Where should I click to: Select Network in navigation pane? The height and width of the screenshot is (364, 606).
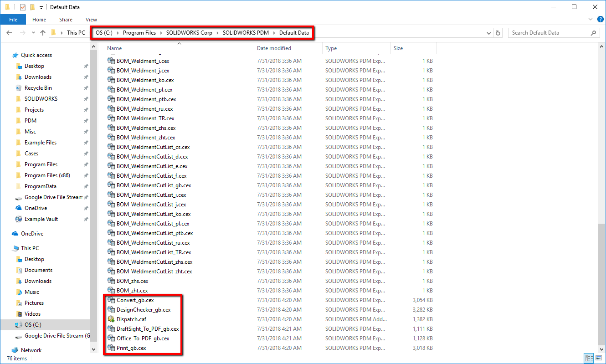tap(31, 350)
